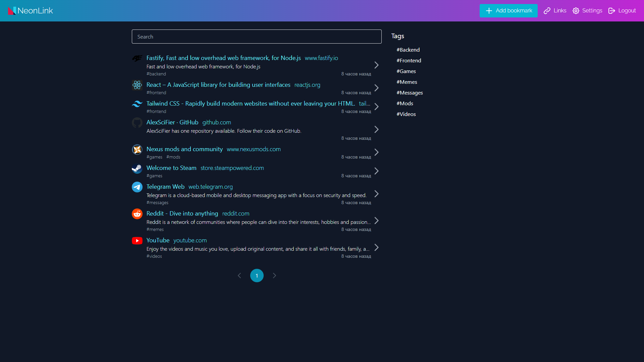Viewport: 644px width, 362px height.
Task: Click the Nexus mods favicon
Action: (137, 149)
